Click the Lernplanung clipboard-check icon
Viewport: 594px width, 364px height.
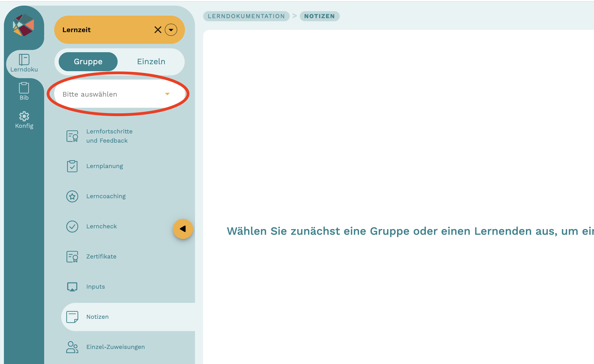click(x=72, y=166)
